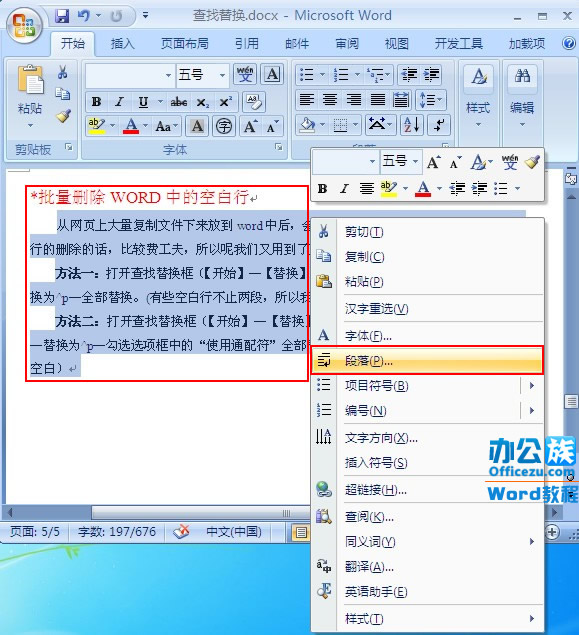Click the Cut scissors icon in ribbon
The height and width of the screenshot is (635, 579).
(x=63, y=72)
